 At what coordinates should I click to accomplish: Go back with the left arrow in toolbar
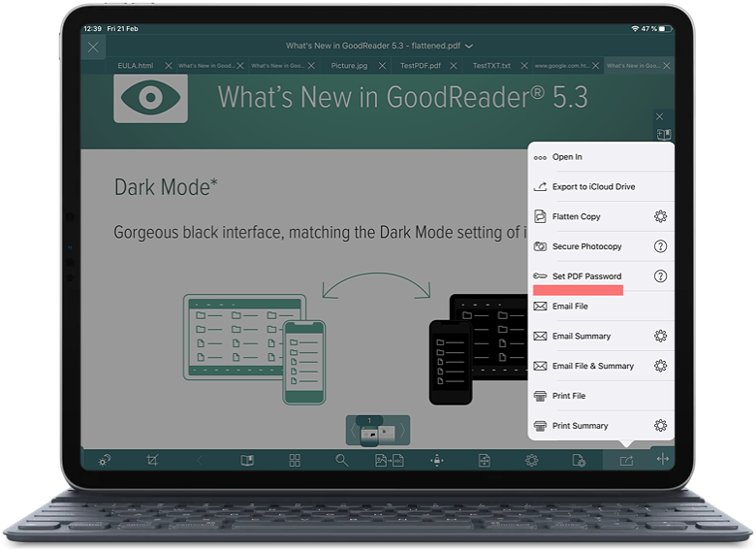(x=200, y=461)
